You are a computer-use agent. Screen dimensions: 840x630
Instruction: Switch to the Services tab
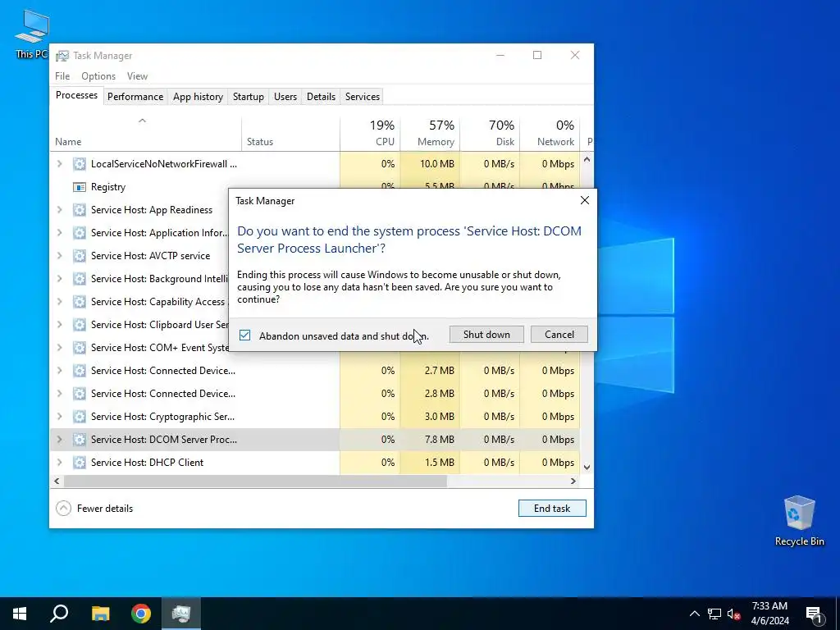(362, 97)
